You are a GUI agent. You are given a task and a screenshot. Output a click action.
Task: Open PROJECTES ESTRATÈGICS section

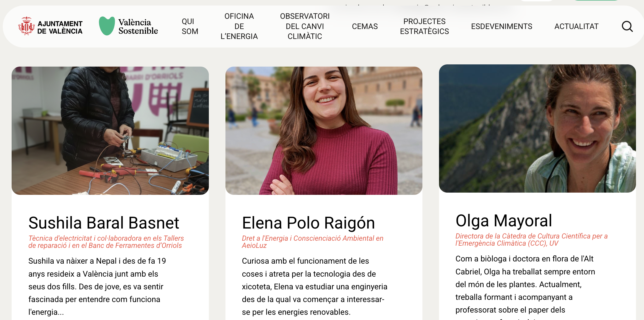tap(424, 26)
